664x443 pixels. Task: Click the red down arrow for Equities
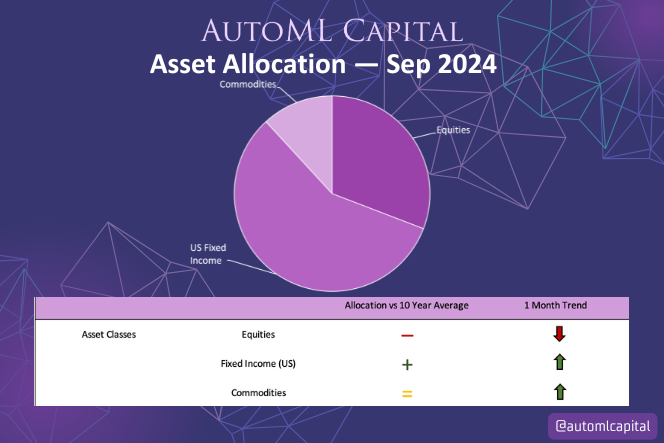[559, 335]
